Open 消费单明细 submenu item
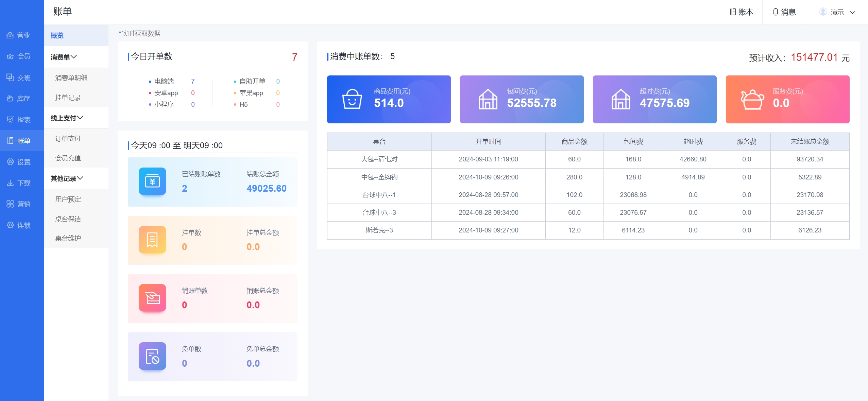The image size is (868, 401). click(71, 78)
